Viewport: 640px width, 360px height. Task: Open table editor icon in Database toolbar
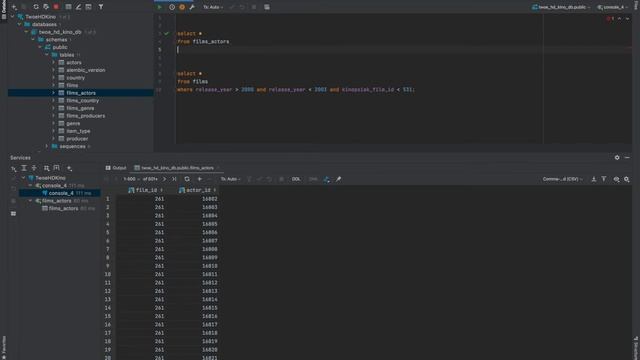pos(68,7)
